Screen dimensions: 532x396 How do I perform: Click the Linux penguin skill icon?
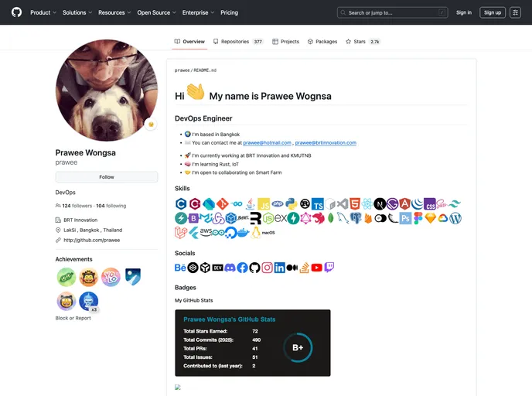256,233
